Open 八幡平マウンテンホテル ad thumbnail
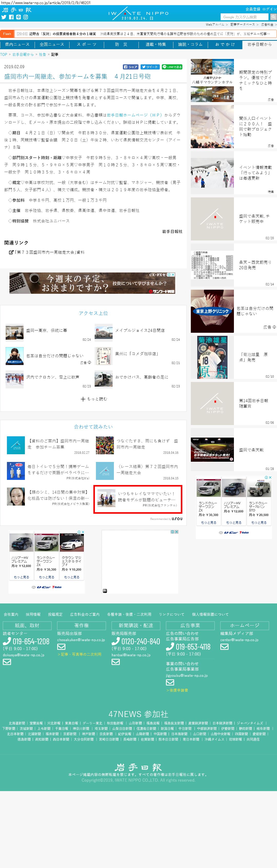 [x=212, y=80]
